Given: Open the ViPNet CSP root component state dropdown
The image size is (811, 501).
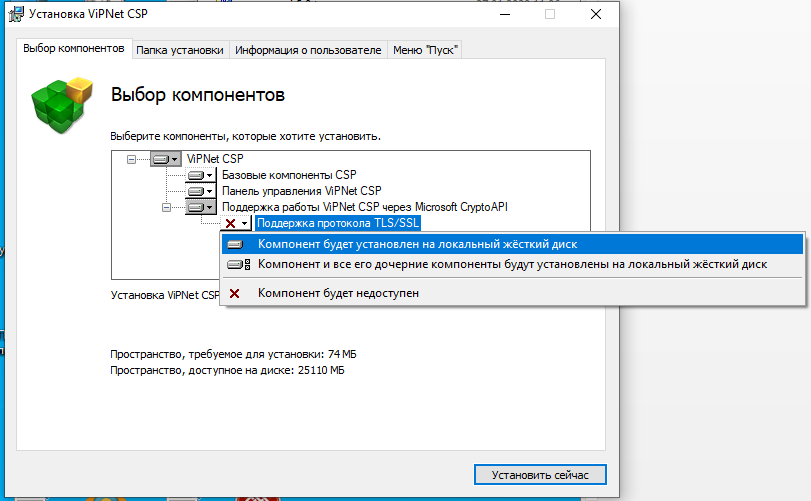Looking at the screenshot, I should click(x=166, y=159).
